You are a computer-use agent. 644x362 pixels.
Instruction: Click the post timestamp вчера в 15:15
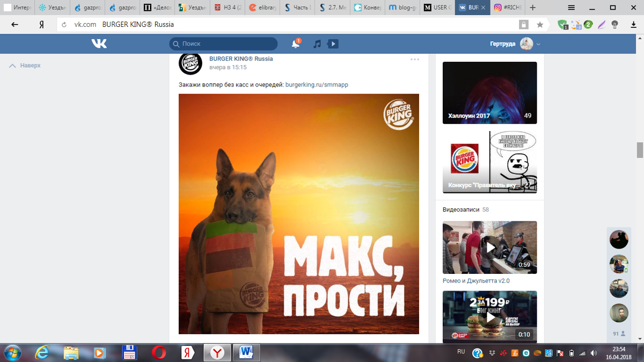click(228, 68)
